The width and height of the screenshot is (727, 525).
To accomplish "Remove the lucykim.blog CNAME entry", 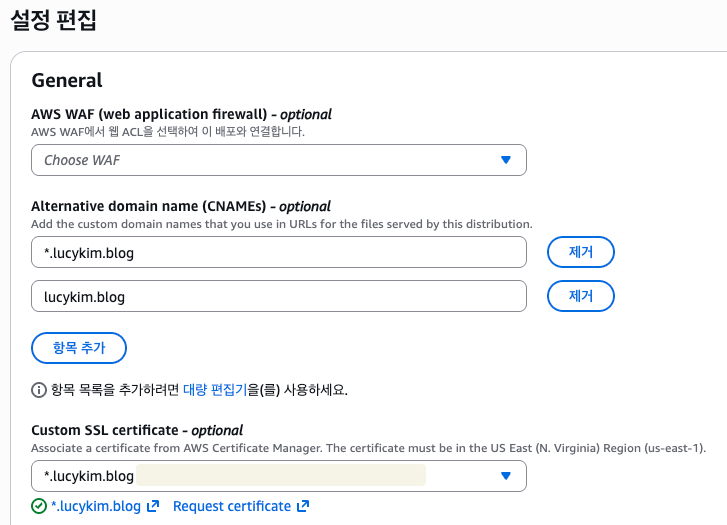I will click(x=580, y=296).
